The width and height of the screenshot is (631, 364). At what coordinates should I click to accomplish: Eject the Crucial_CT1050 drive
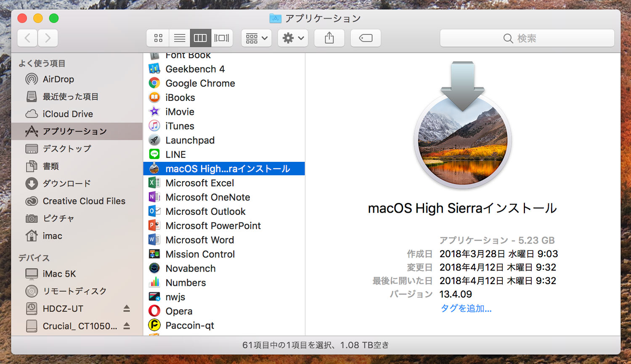pos(127,326)
